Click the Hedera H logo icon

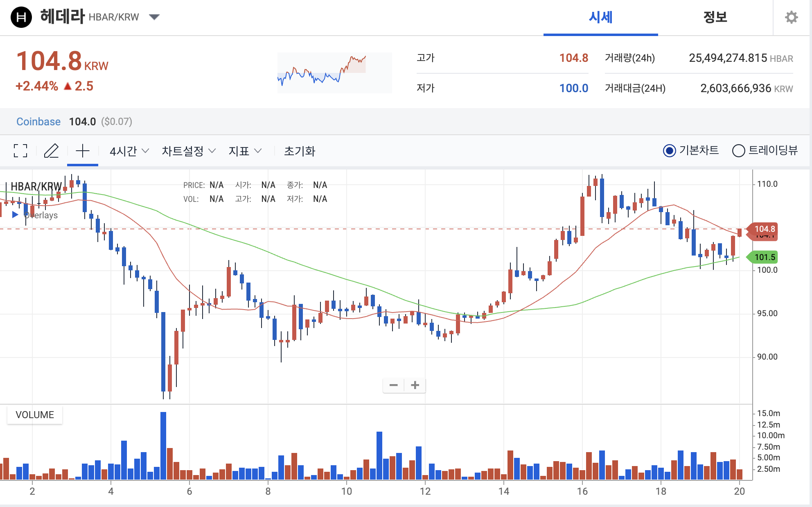pos(21,17)
